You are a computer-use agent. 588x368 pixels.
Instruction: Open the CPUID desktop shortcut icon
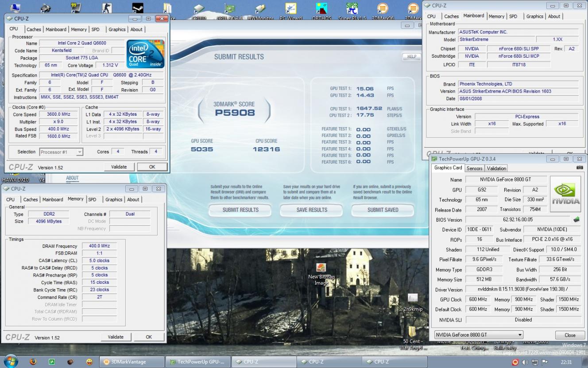coord(198,10)
